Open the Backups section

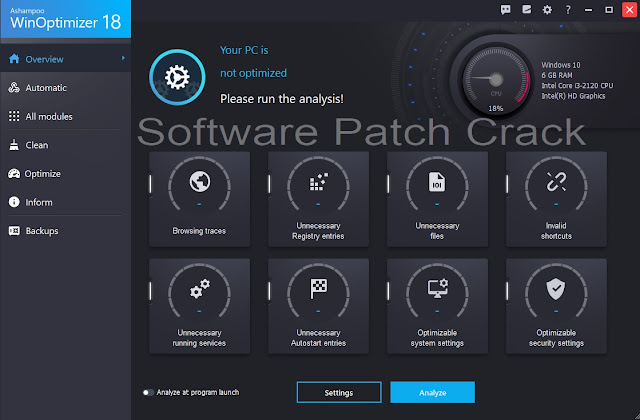tap(66, 231)
